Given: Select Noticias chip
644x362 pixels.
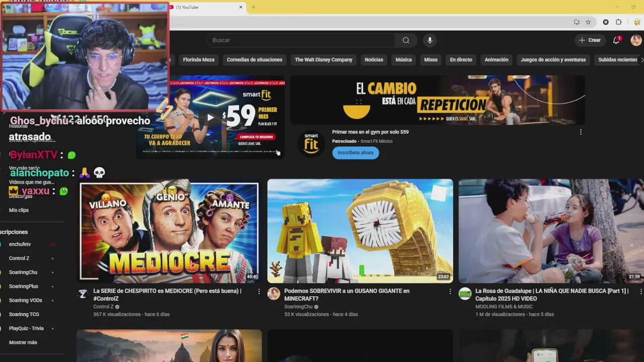Looking at the screenshot, I should (374, 60).
